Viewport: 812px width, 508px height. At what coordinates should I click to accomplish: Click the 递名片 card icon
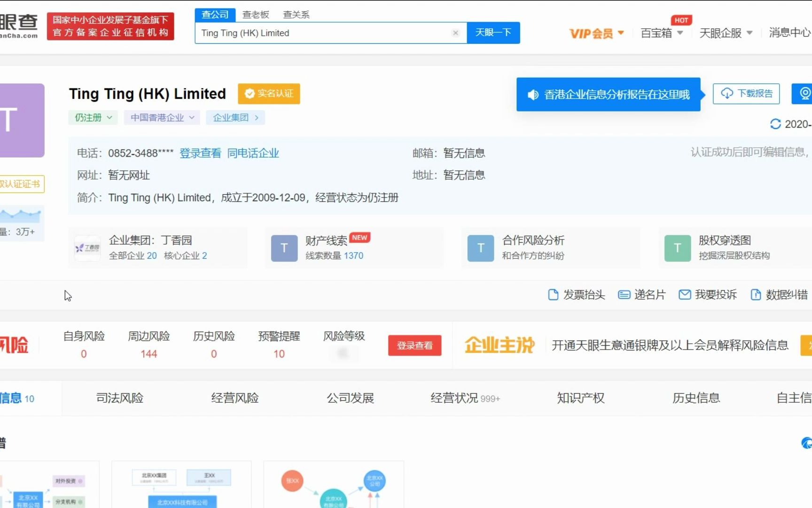pos(624,295)
